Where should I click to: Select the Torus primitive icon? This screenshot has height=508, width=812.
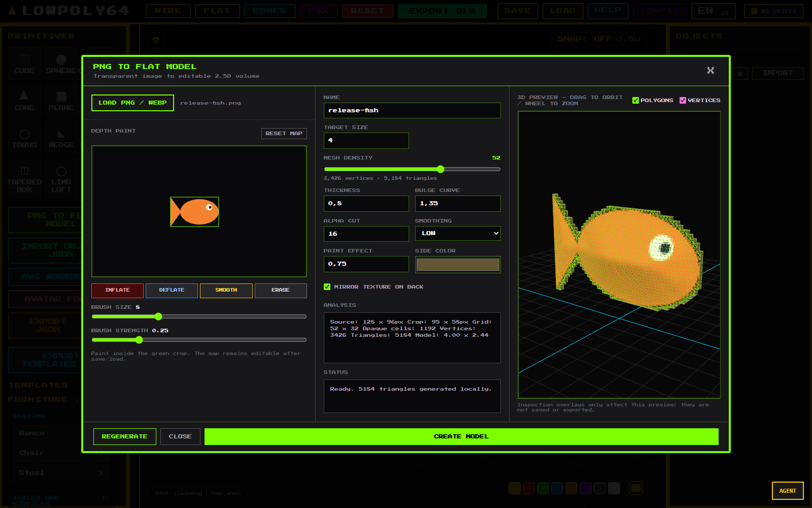[24, 138]
